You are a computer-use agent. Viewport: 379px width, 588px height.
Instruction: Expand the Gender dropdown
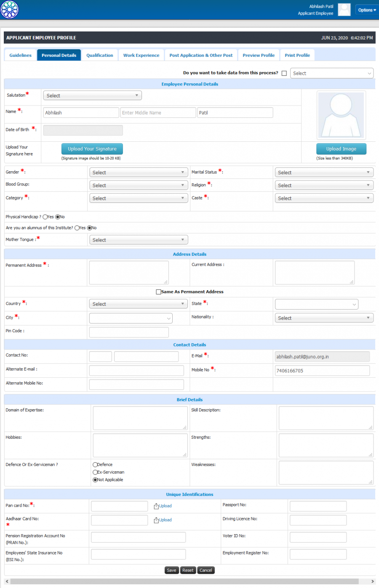point(139,172)
